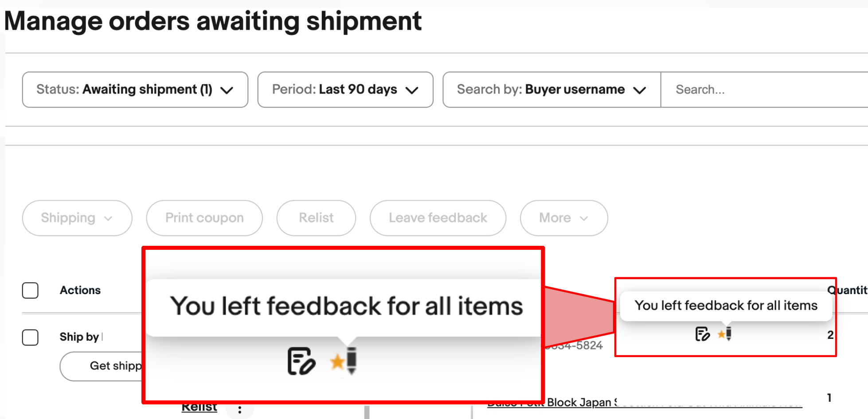Image resolution: width=868 pixels, height=419 pixels.
Task: Expand the Period: Last 90 days dropdown
Action: (x=345, y=90)
